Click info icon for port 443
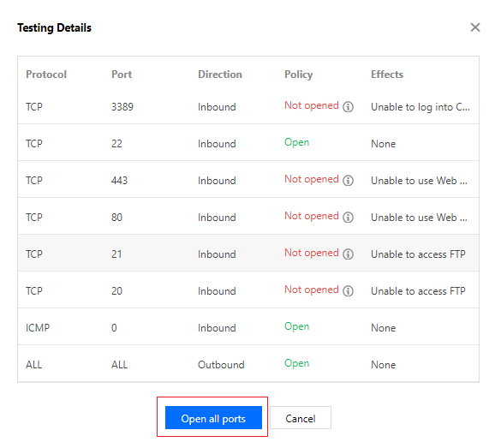The width and height of the screenshot is (495, 448). pos(348,180)
